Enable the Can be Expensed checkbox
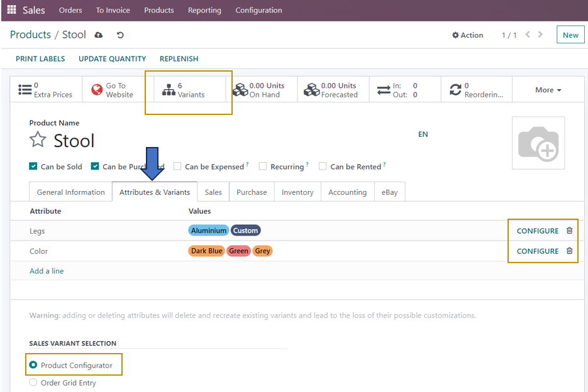Screen dimensions: 588x392 177,166
